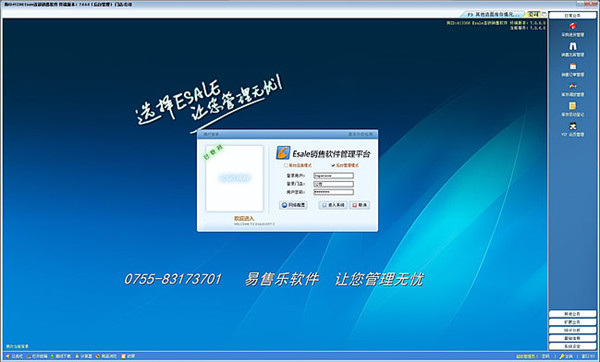Click the blank picture panel in login dialog
600x362 pixels.
coord(235,178)
